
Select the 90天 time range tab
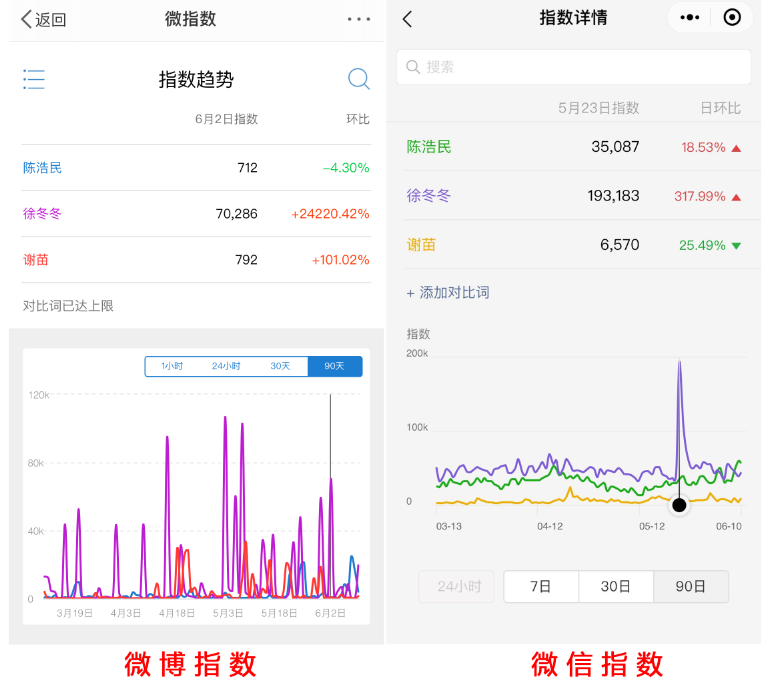click(x=335, y=366)
